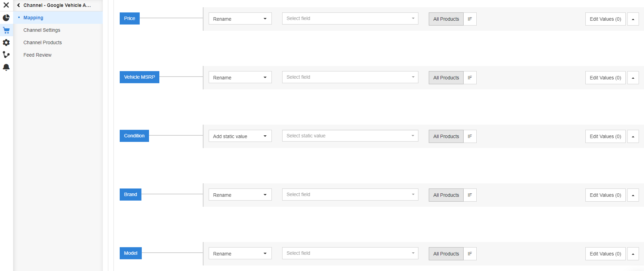Toggle IF condition for the Brand row
The height and width of the screenshot is (271, 644).
(x=469, y=195)
